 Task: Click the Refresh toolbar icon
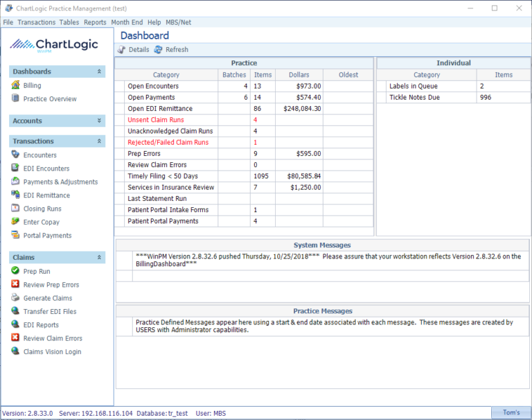158,50
